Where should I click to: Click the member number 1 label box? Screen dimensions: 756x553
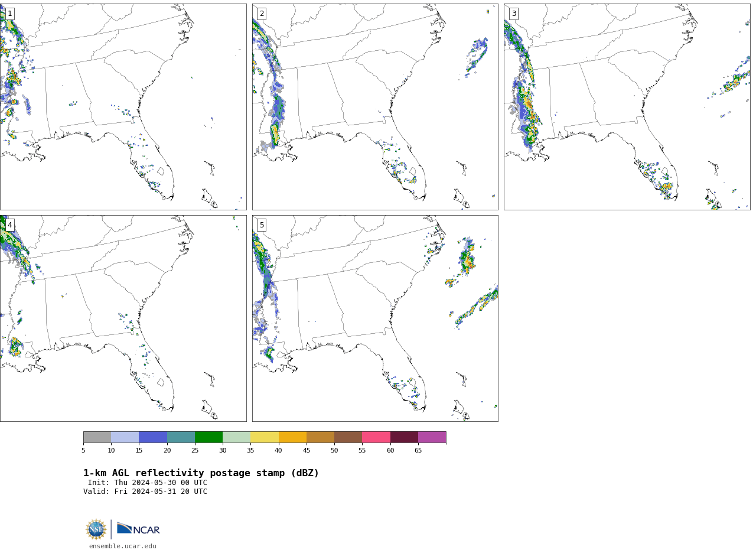click(x=9, y=14)
